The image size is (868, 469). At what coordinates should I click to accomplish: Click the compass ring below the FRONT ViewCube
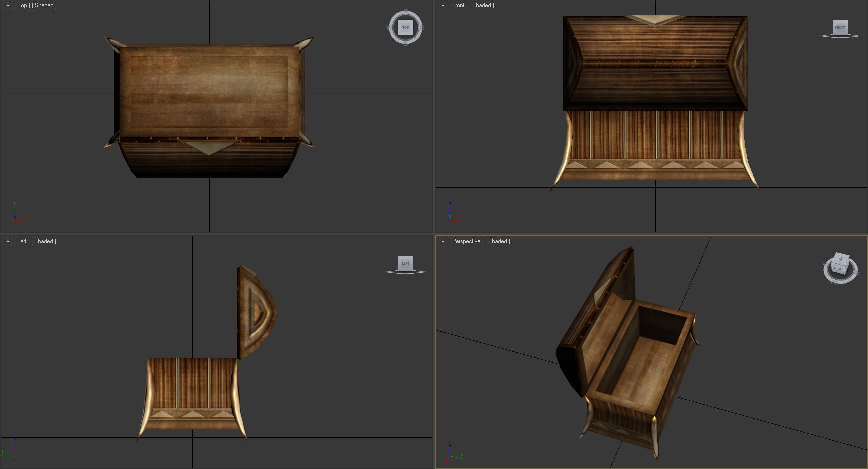(840, 36)
